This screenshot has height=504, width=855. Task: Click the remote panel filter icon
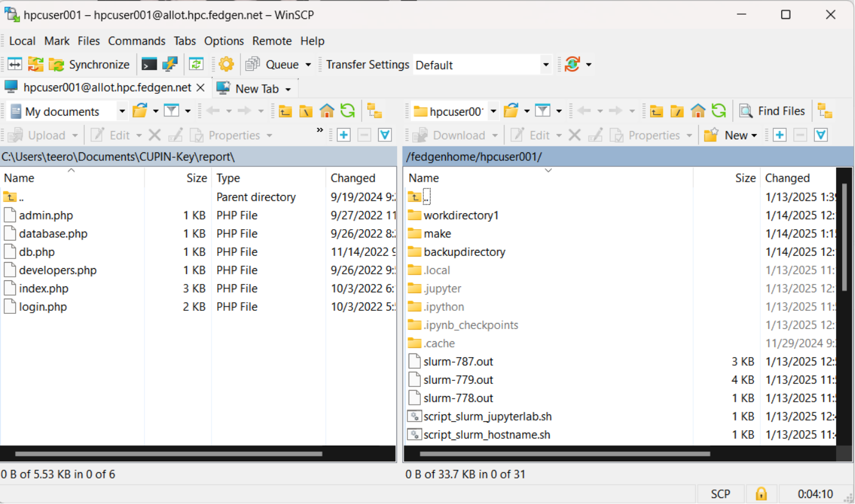point(543,111)
